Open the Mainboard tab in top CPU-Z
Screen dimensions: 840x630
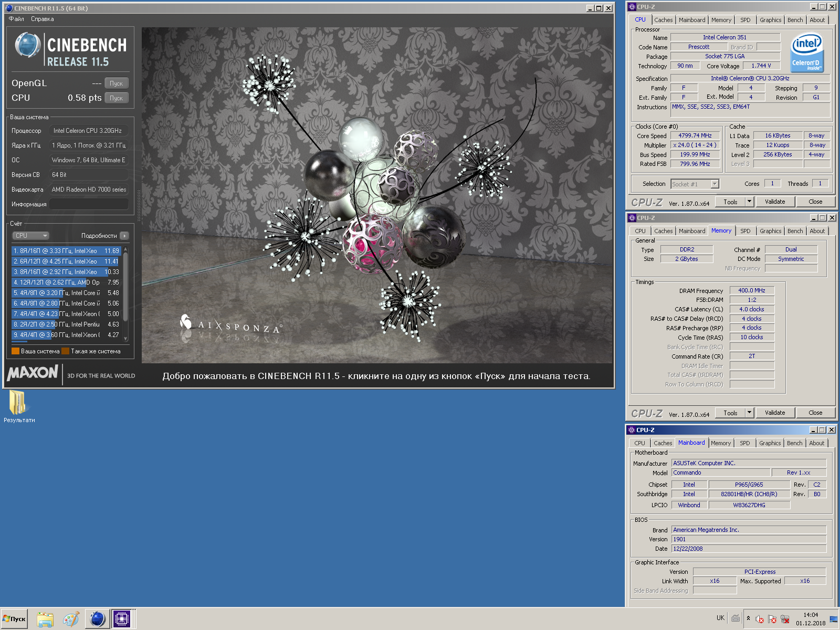pos(692,20)
